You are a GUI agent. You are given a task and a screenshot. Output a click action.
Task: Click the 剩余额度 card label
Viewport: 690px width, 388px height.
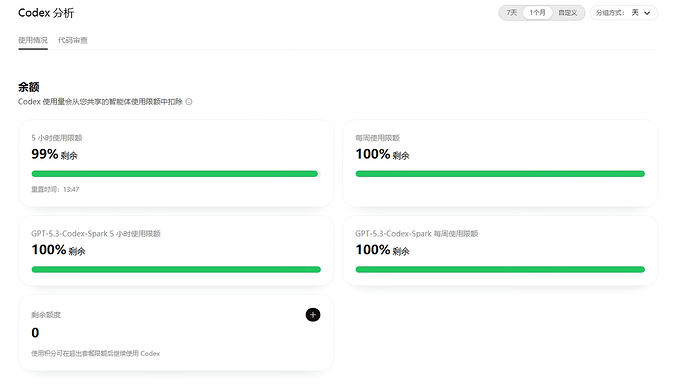click(46, 315)
